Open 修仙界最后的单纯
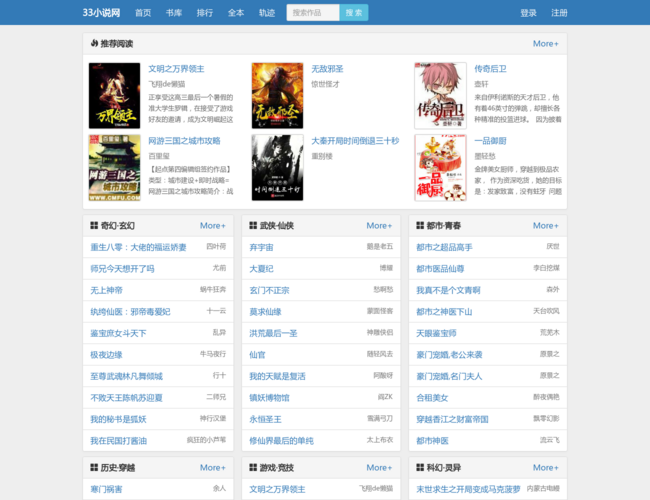This screenshot has height=500, width=650. pyautogui.click(x=281, y=441)
